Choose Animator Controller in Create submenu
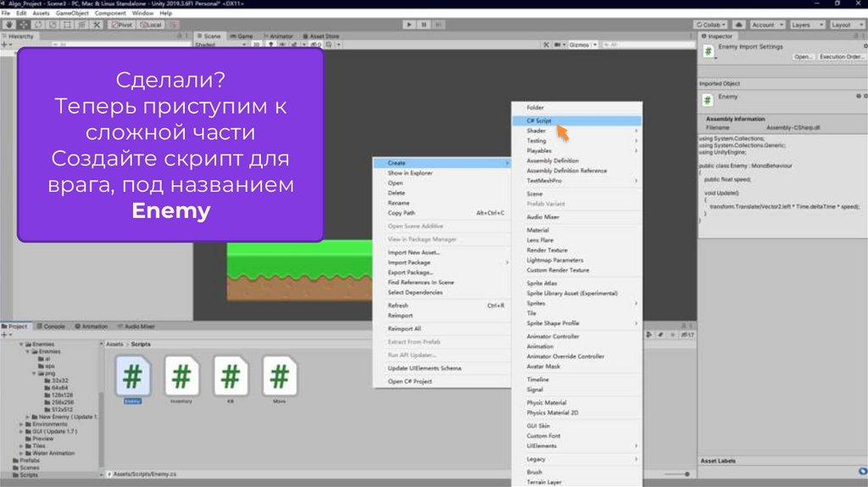868x487 pixels. point(576,336)
